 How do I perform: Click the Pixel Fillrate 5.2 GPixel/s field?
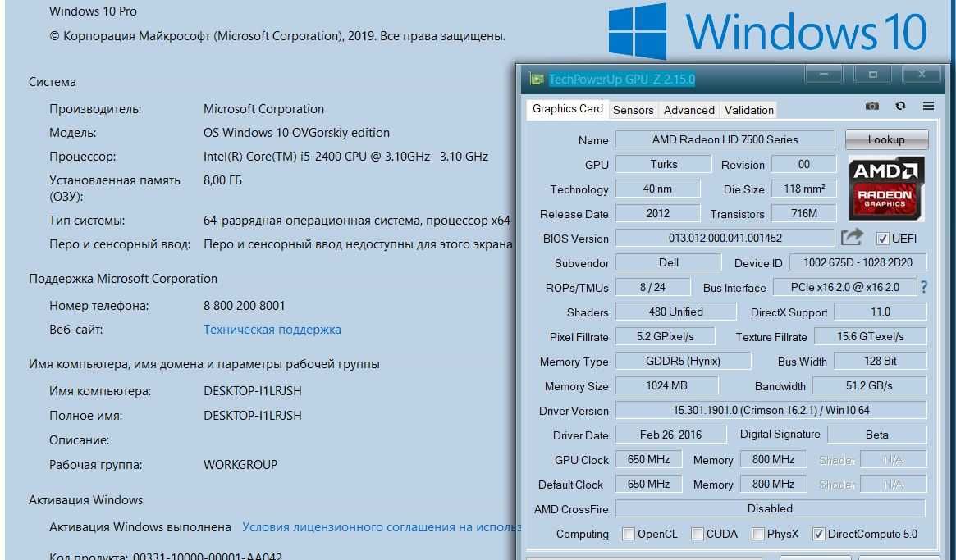pos(666,336)
